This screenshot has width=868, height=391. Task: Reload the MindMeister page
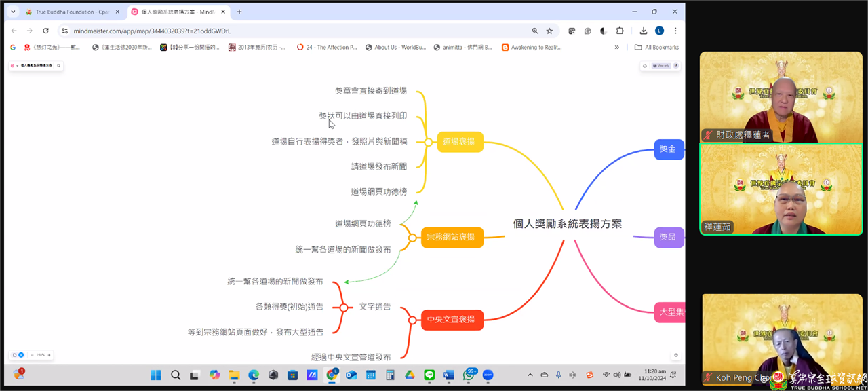pyautogui.click(x=45, y=31)
